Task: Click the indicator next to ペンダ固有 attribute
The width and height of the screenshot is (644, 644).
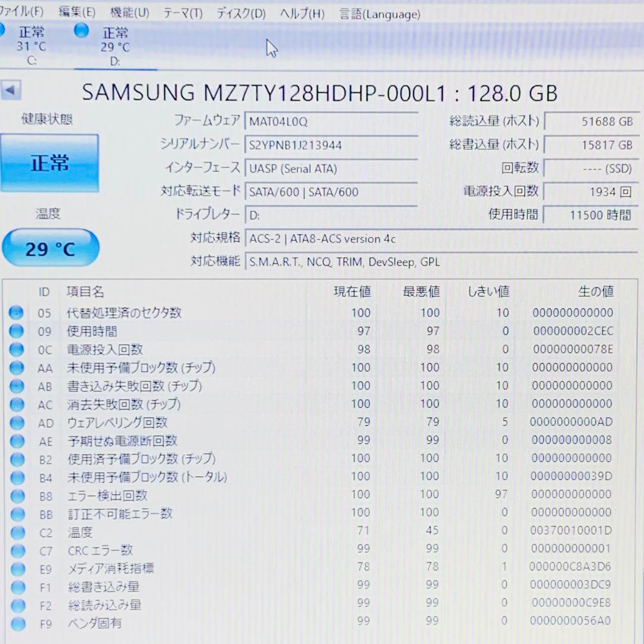Action: (17, 624)
